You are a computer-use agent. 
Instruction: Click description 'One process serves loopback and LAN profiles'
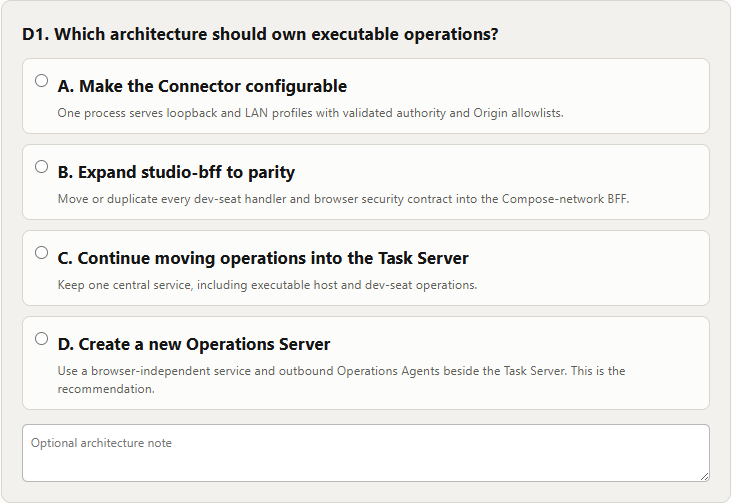[310, 113]
